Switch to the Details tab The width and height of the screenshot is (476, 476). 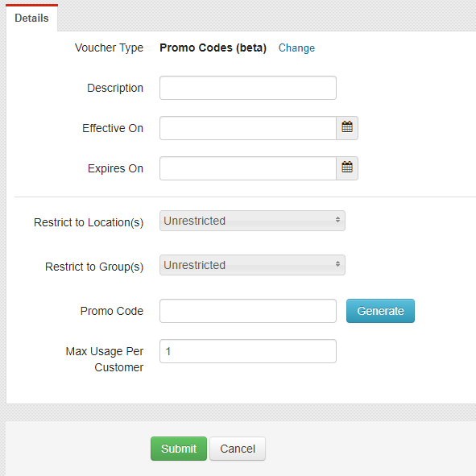tap(31, 18)
